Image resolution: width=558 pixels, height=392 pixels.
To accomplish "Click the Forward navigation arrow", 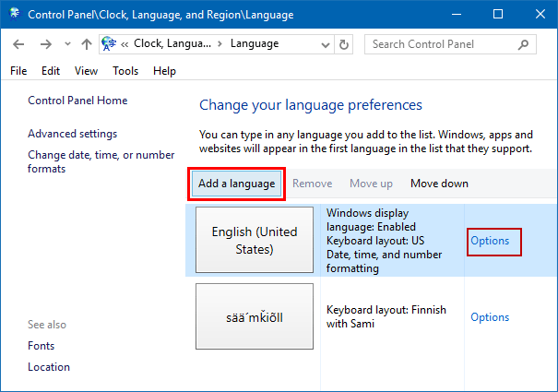I will pos(45,44).
